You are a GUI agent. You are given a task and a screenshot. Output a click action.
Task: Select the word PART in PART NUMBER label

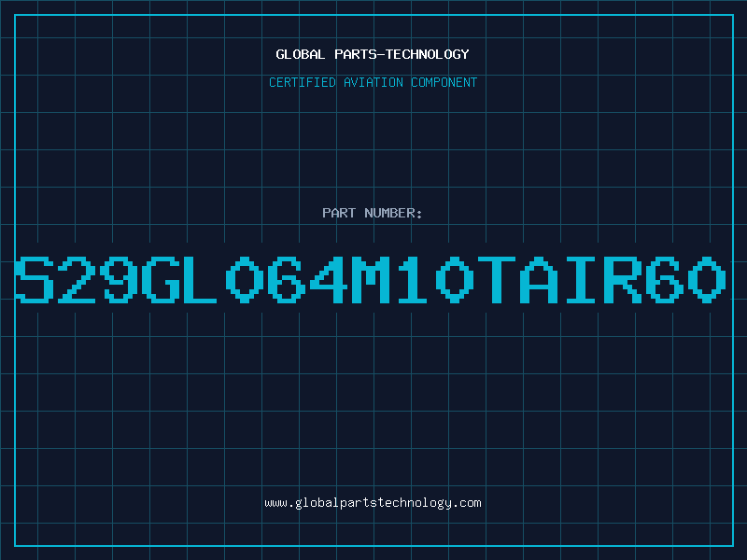(339, 213)
